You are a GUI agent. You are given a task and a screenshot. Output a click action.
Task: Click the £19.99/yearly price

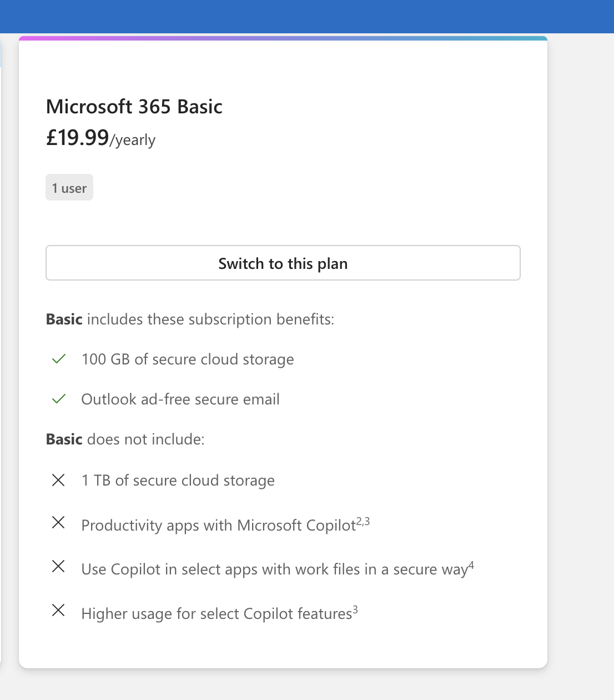(x=100, y=138)
